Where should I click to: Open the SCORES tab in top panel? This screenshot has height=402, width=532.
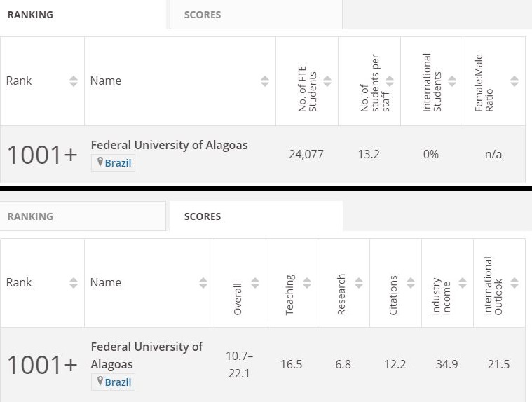(203, 15)
